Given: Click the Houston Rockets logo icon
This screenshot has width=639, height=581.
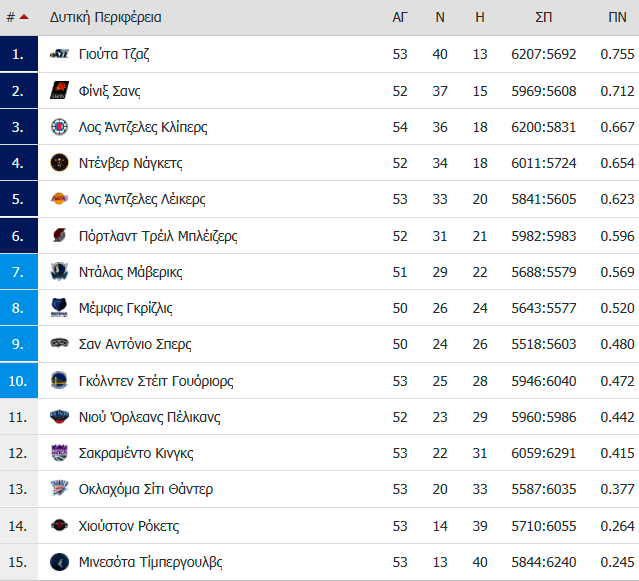Looking at the screenshot, I should point(59,526).
